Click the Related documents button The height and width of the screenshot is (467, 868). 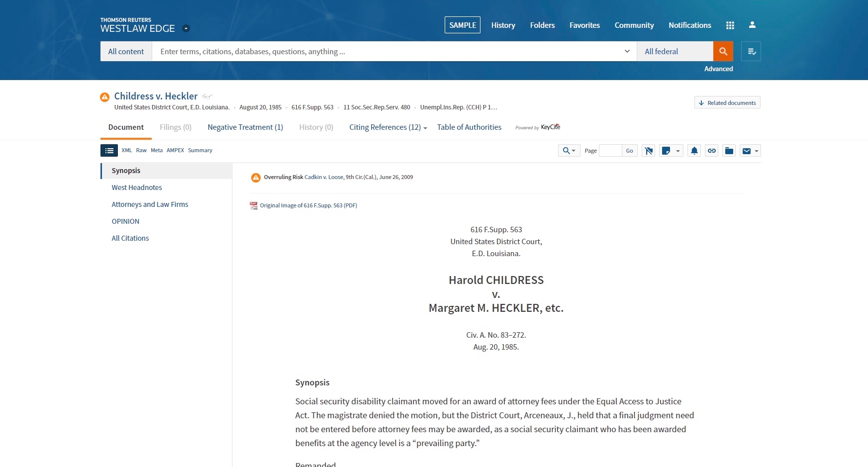pos(727,102)
